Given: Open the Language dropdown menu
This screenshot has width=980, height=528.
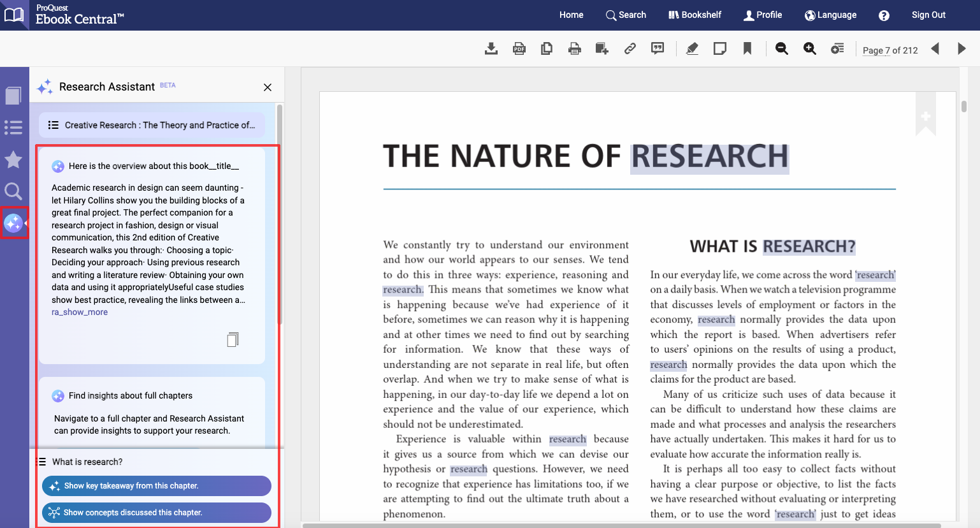Looking at the screenshot, I should coord(830,15).
